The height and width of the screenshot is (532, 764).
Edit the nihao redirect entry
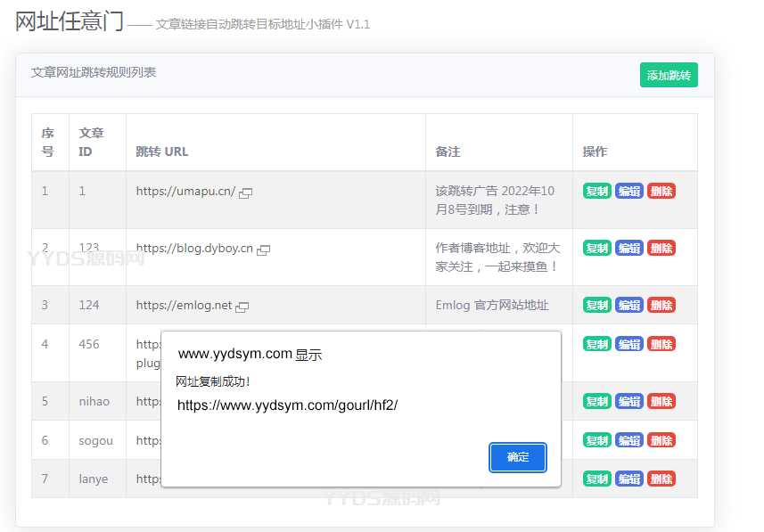[x=629, y=401]
